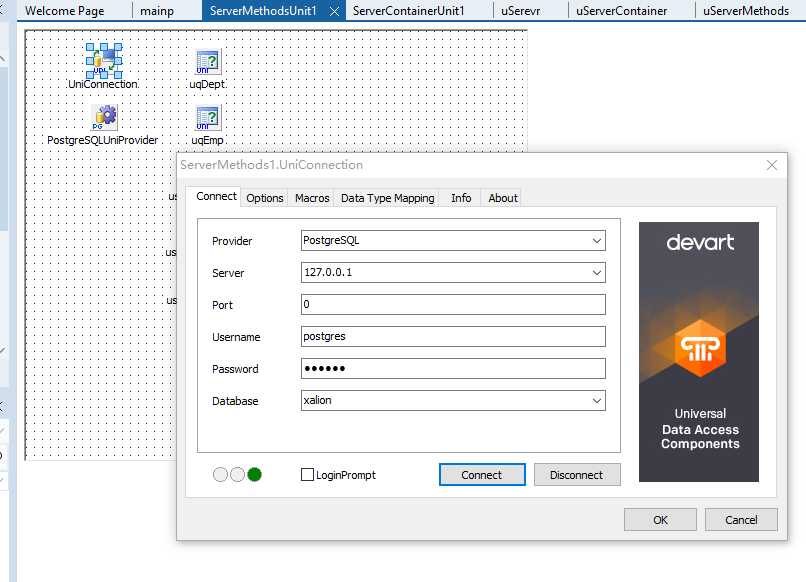Viewport: 806px width, 582px height.
Task: Click the first gray status indicator circle
Action: point(220,475)
